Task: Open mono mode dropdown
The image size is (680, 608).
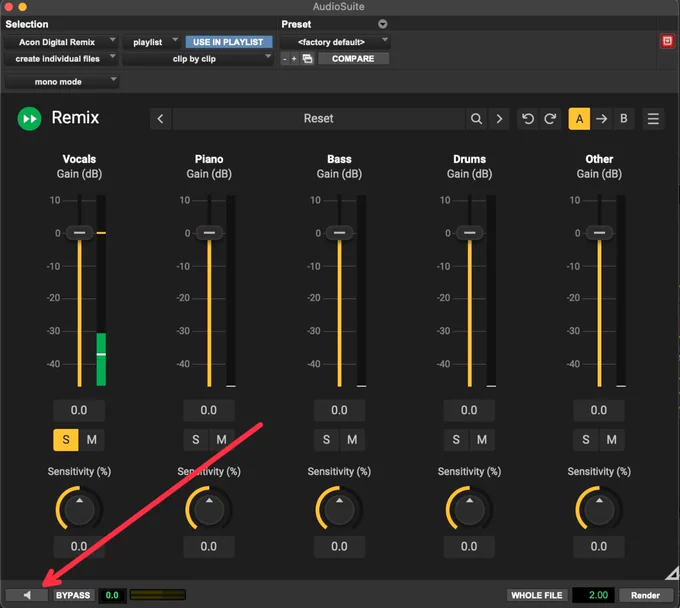Action: click(62, 82)
